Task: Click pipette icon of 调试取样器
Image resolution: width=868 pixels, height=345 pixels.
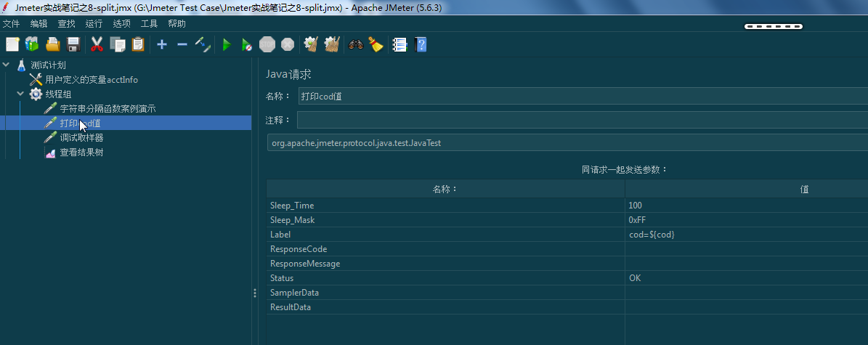Action: pos(50,137)
